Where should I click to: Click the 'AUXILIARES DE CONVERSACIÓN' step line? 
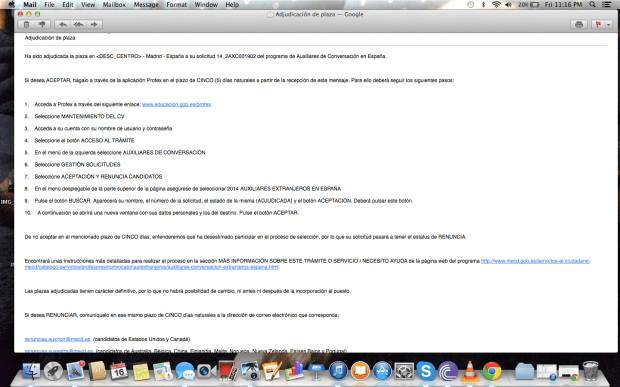point(119,153)
